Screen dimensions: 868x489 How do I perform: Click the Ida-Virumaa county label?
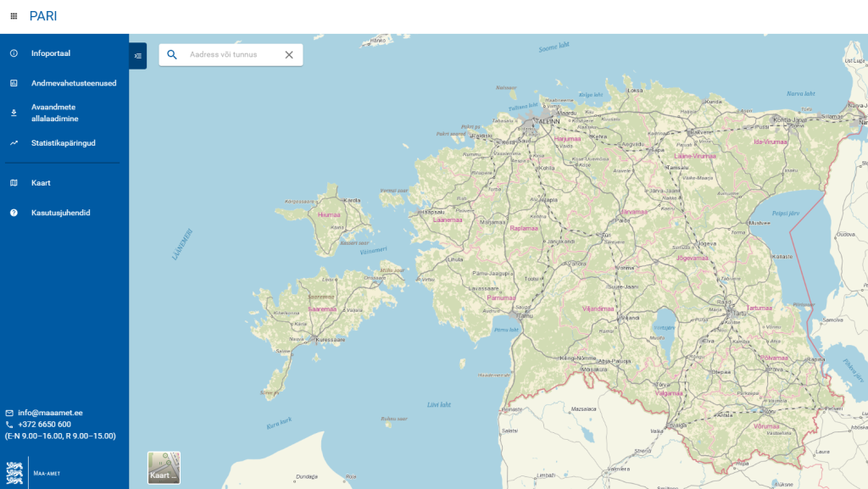[770, 142]
